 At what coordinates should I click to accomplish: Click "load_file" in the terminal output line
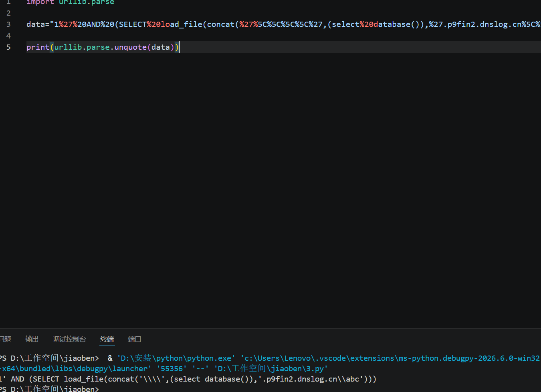[85, 379]
